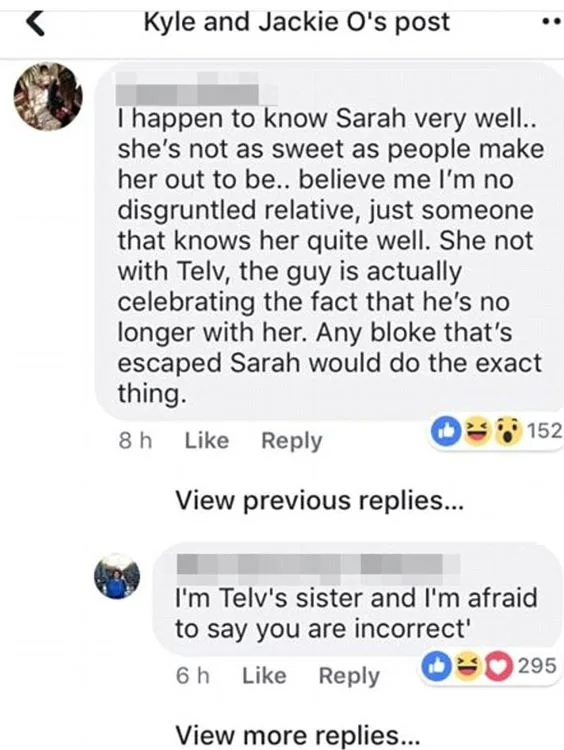Click the blurred name on the reply
The height and width of the screenshot is (750, 564).
(x=318, y=564)
